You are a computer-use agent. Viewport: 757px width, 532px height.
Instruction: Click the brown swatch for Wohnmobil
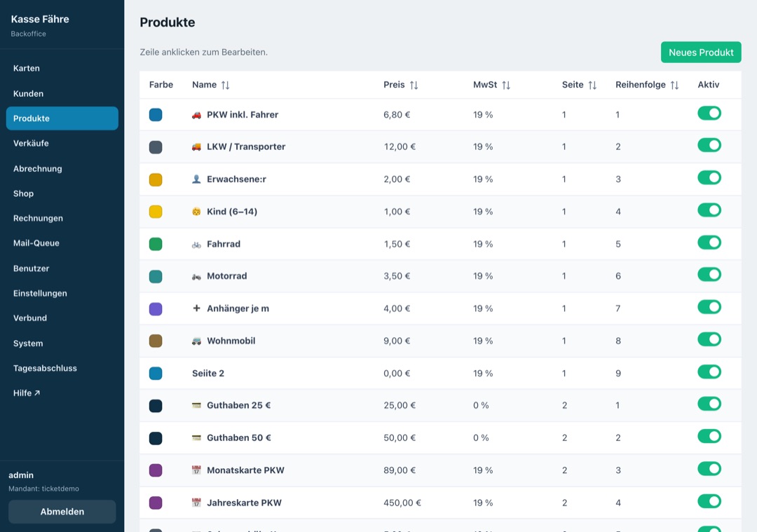click(x=156, y=341)
